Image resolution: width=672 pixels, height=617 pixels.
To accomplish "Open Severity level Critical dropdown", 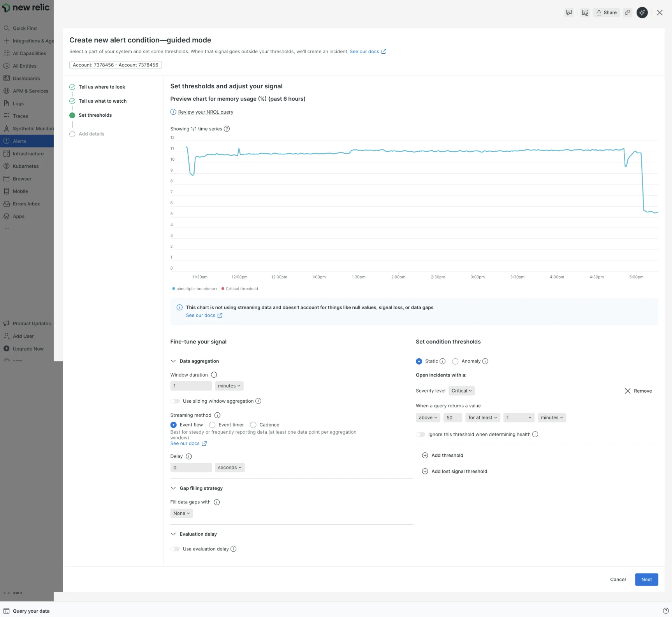I will pos(462,391).
